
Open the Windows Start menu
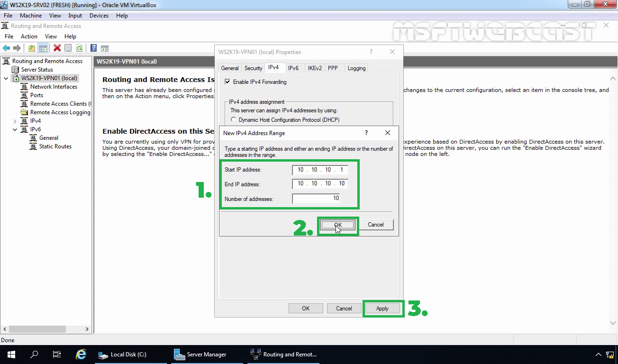(x=11, y=355)
